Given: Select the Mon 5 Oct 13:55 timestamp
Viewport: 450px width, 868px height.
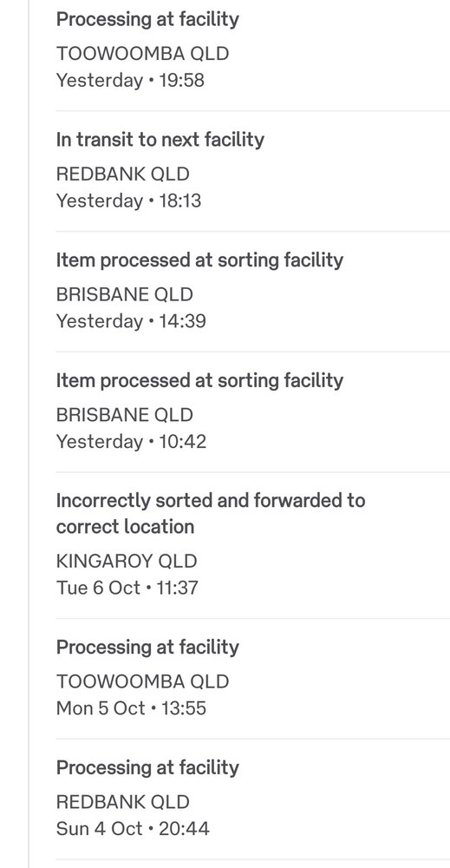Looking at the screenshot, I should (131, 708).
